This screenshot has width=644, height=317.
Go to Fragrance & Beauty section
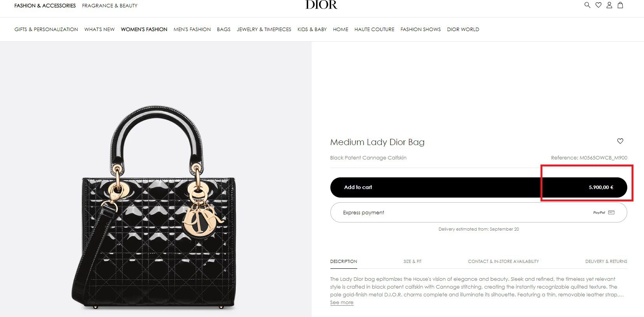pyautogui.click(x=110, y=5)
